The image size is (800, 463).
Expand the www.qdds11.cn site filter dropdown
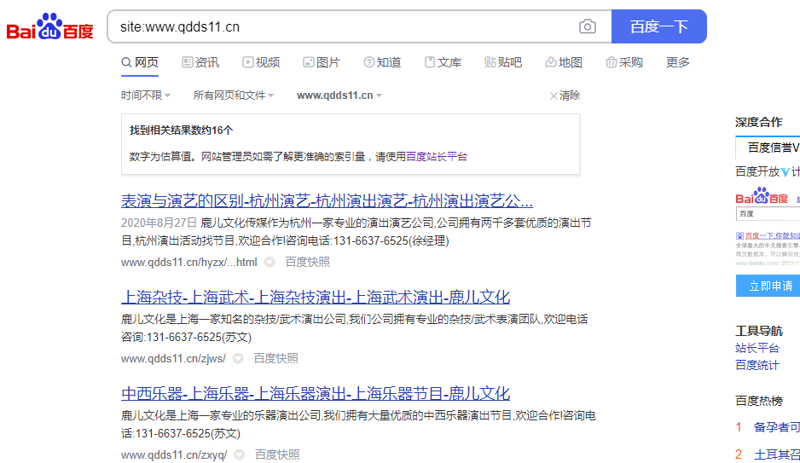339,95
